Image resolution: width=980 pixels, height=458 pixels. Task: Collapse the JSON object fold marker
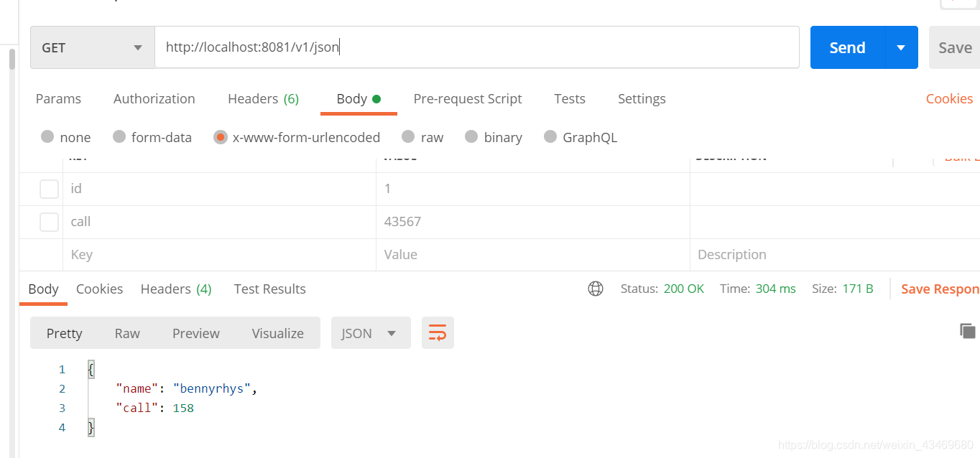[91, 368]
